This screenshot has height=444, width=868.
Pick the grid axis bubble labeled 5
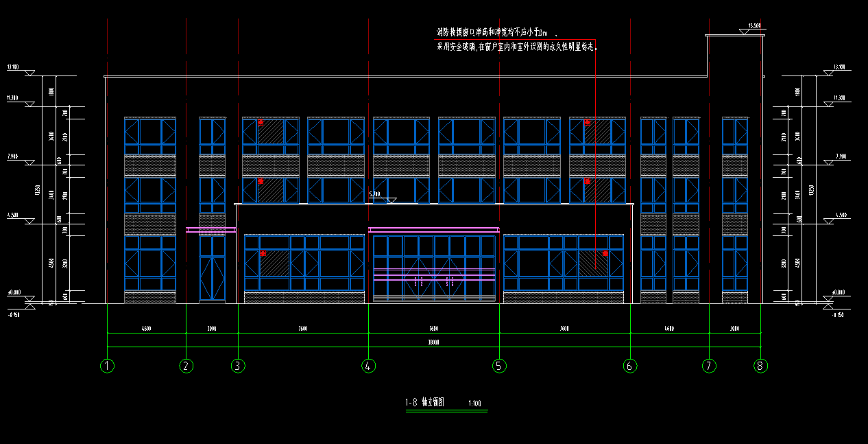coord(499,366)
